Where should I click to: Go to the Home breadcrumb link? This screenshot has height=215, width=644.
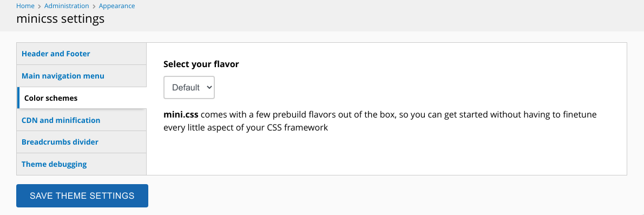pyautogui.click(x=25, y=6)
